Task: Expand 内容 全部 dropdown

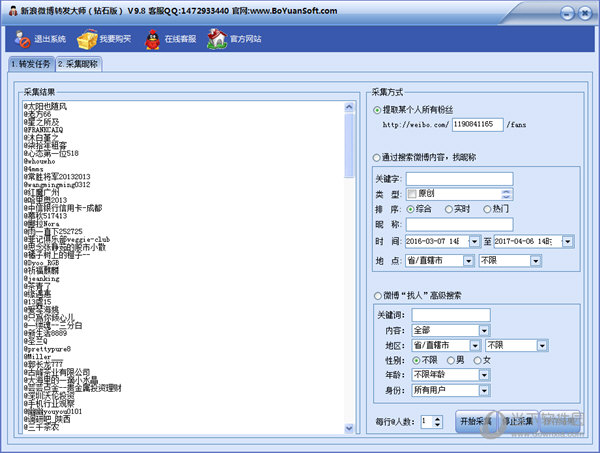Action: tap(484, 330)
